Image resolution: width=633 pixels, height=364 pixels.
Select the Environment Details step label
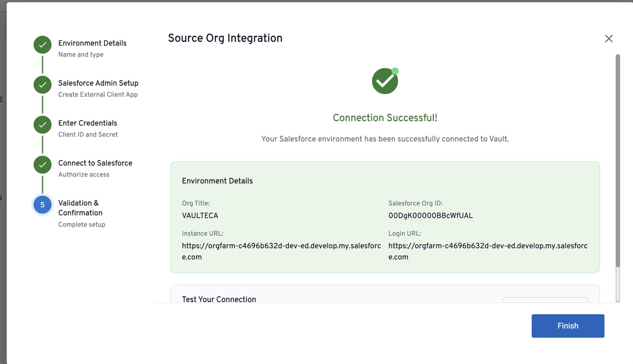92,43
